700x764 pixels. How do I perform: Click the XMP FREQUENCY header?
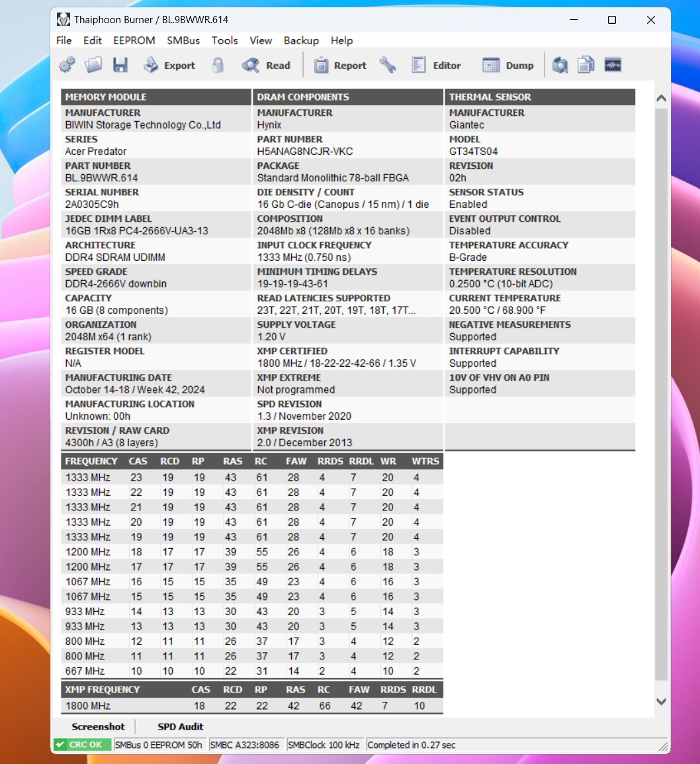(103, 689)
